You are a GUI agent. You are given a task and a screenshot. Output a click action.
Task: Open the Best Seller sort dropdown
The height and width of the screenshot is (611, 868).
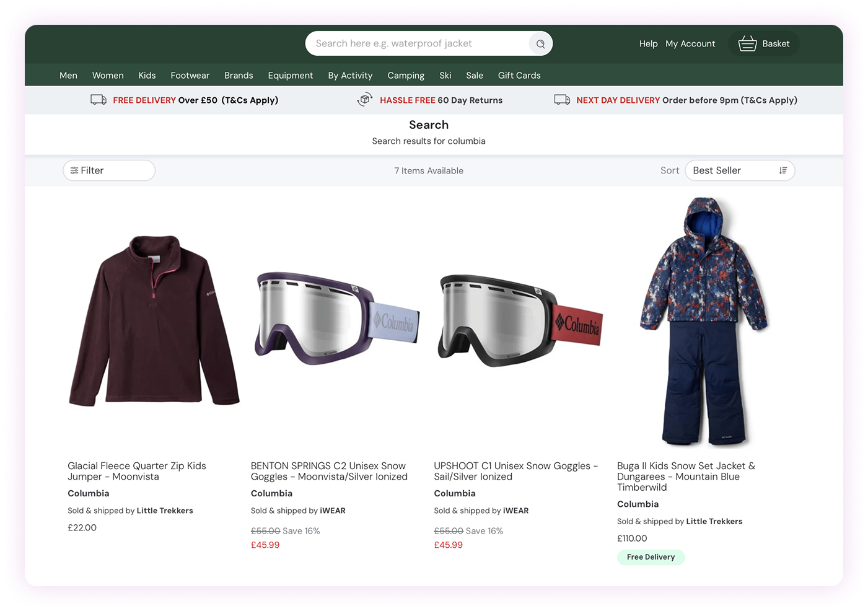pyautogui.click(x=740, y=170)
